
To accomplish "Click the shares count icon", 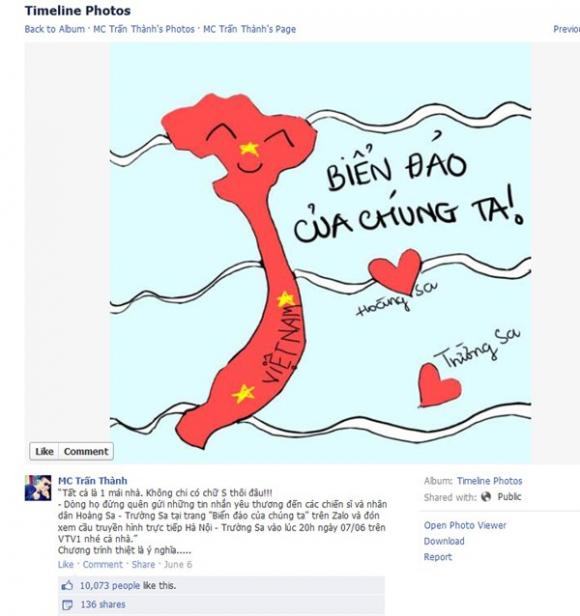I will pyautogui.click(x=67, y=604).
